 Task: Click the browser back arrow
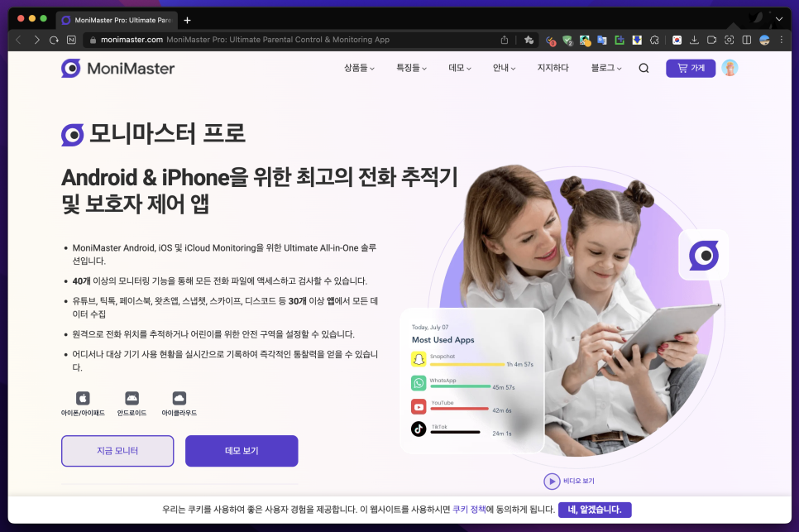(18, 40)
